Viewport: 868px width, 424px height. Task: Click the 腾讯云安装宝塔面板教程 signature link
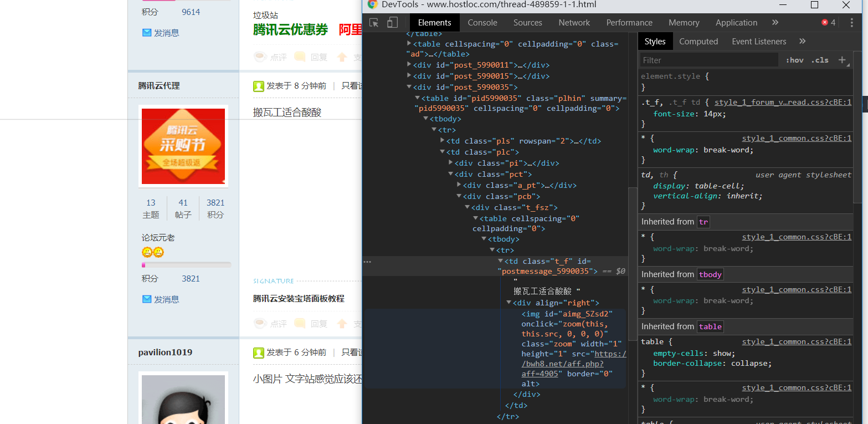(299, 299)
